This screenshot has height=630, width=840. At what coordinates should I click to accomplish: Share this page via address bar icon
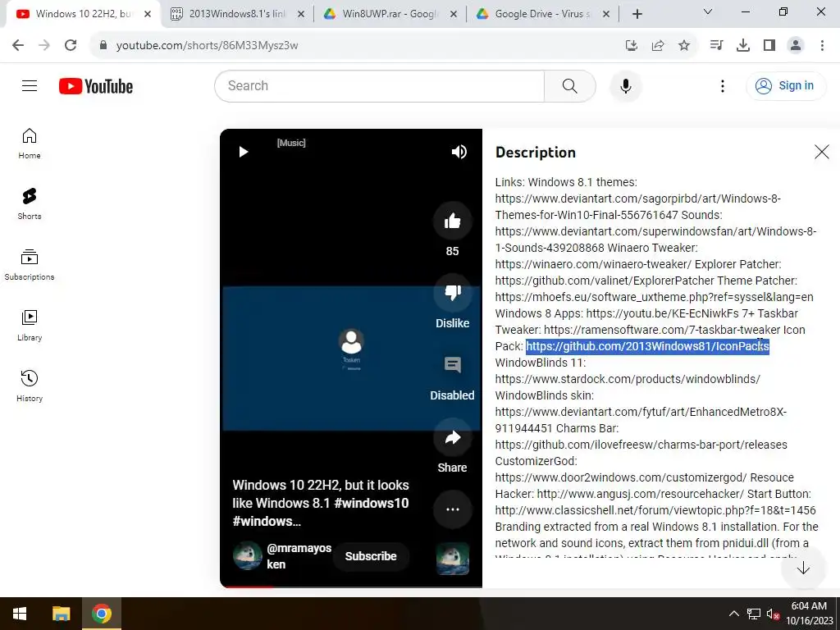pyautogui.click(x=658, y=46)
